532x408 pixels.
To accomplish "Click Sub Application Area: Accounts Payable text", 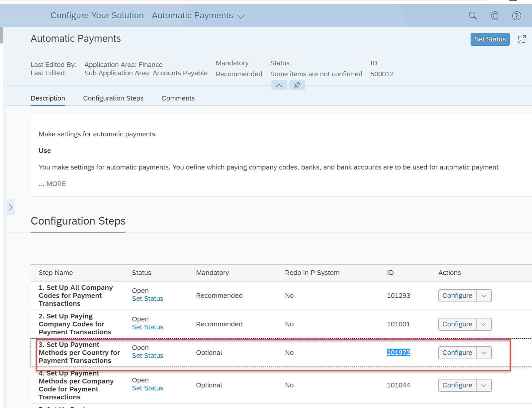I will pos(146,73).
